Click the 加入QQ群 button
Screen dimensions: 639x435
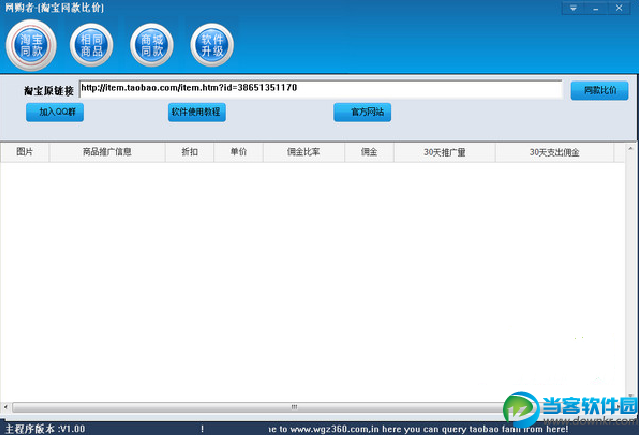coord(55,112)
